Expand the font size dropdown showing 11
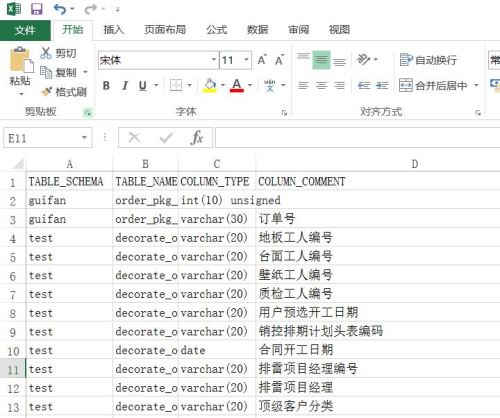500x418 pixels. pos(247,60)
